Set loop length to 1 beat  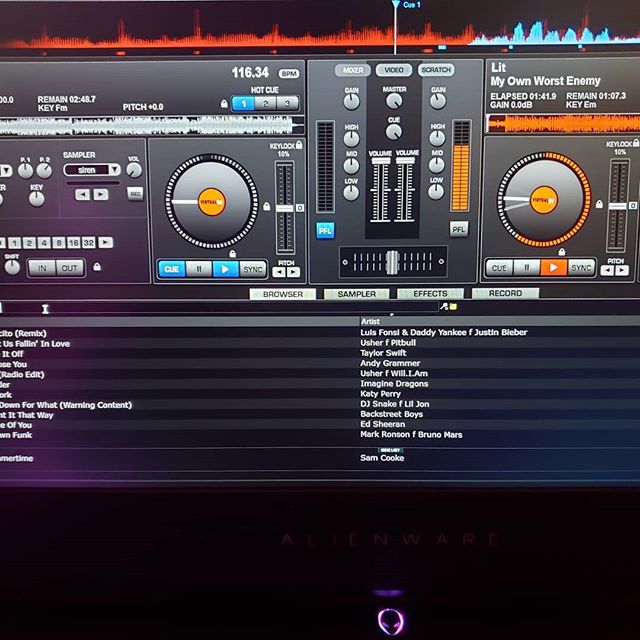(x=15, y=243)
